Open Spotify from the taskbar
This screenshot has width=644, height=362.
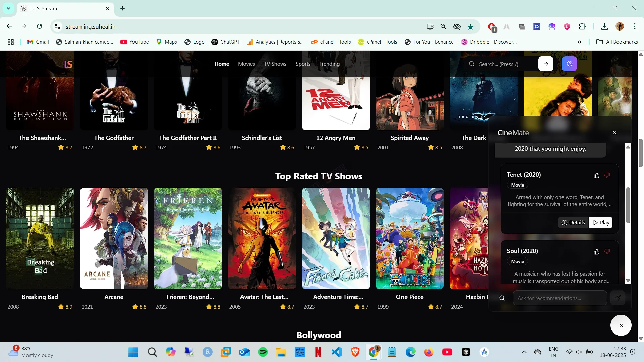[x=263, y=352]
